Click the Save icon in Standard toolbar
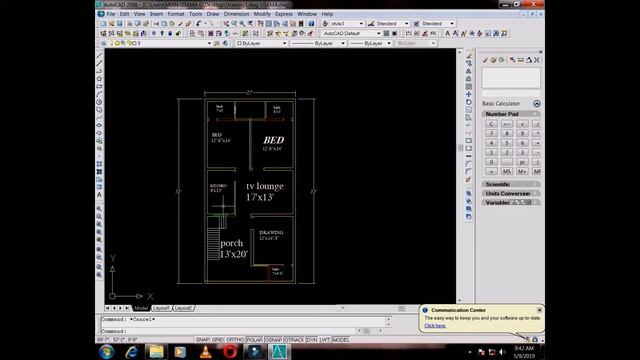The height and width of the screenshot is (360, 640). click(120, 24)
